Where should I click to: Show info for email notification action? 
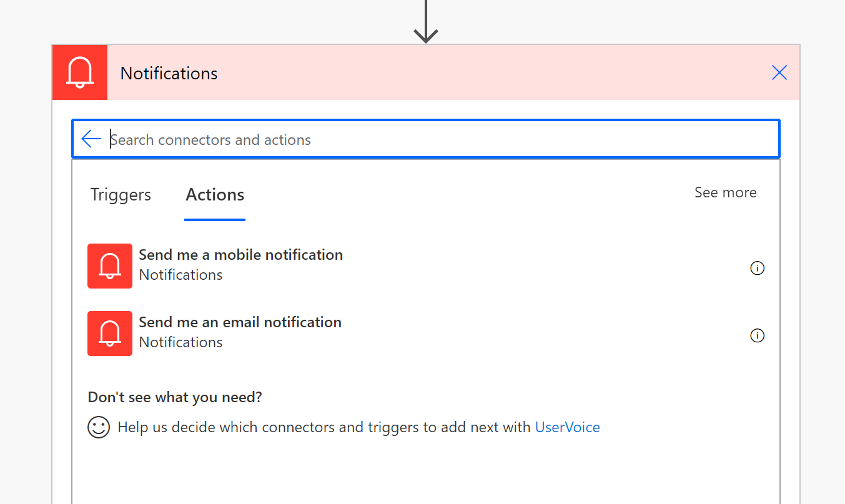[757, 335]
